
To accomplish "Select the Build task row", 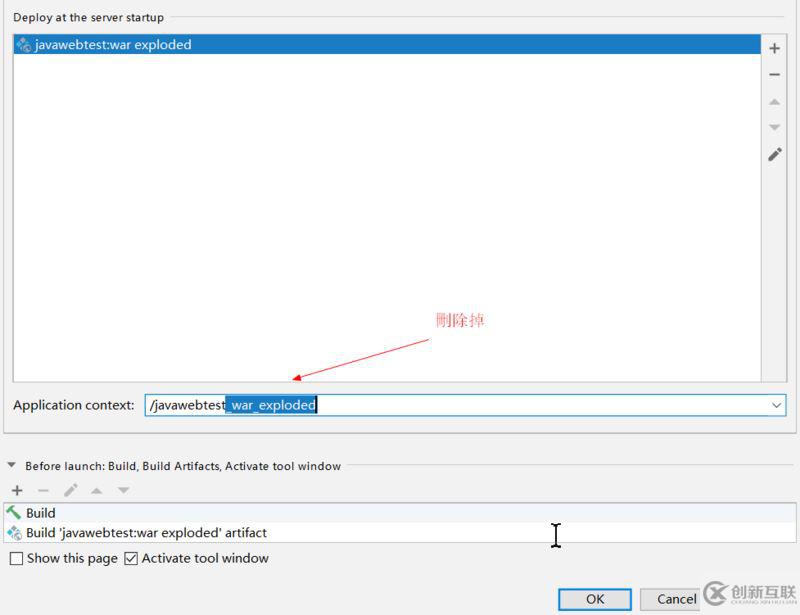I will pyautogui.click(x=399, y=512).
